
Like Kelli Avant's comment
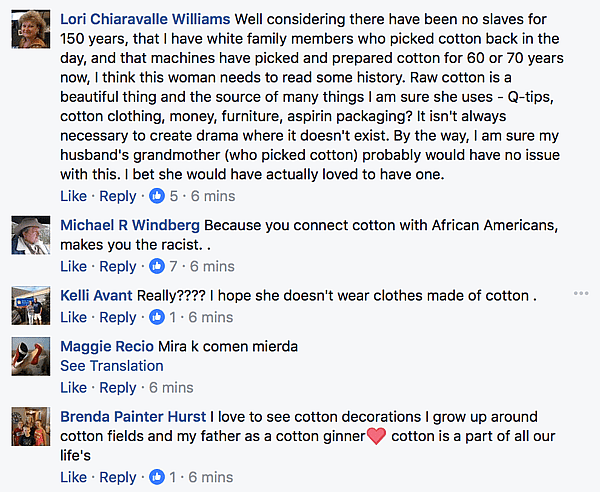(73, 317)
